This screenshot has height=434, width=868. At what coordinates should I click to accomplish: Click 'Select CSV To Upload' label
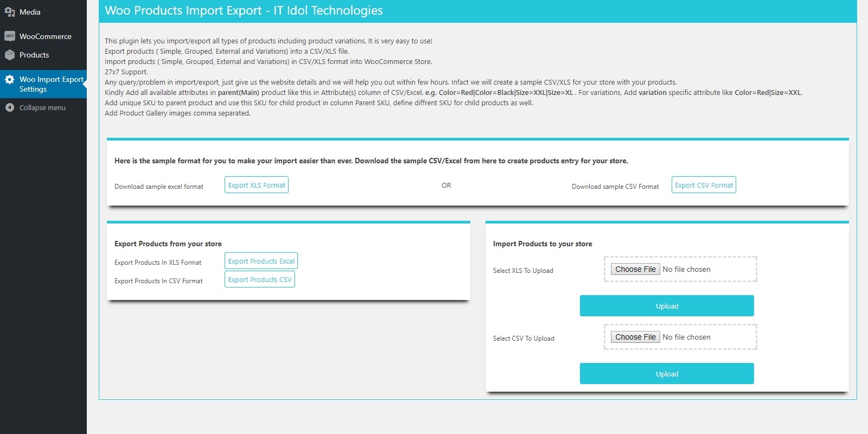(524, 339)
